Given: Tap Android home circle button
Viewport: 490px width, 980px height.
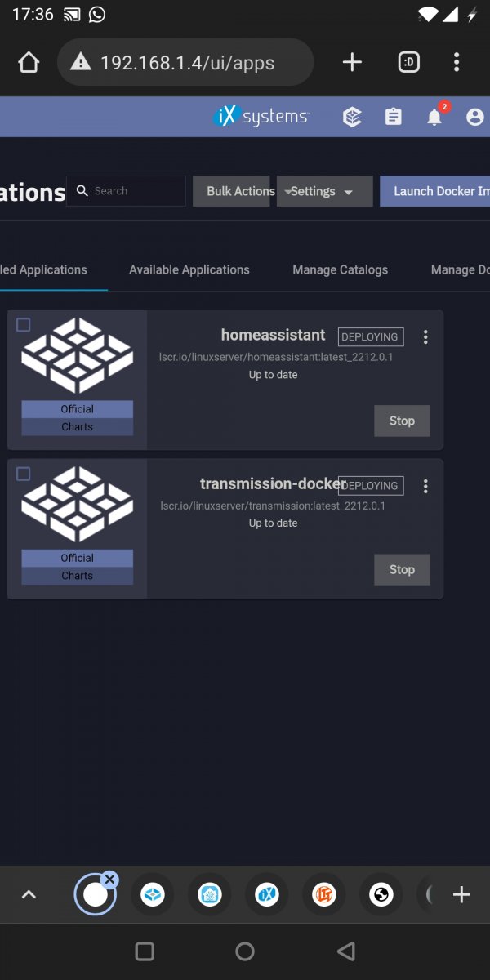Looking at the screenshot, I should [x=245, y=951].
